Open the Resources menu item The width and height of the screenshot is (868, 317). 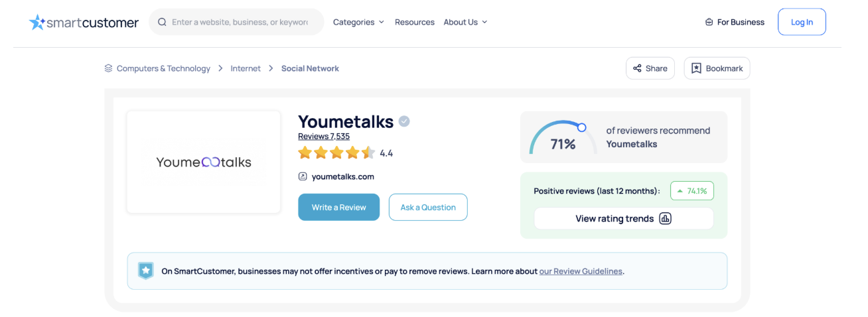tap(415, 22)
